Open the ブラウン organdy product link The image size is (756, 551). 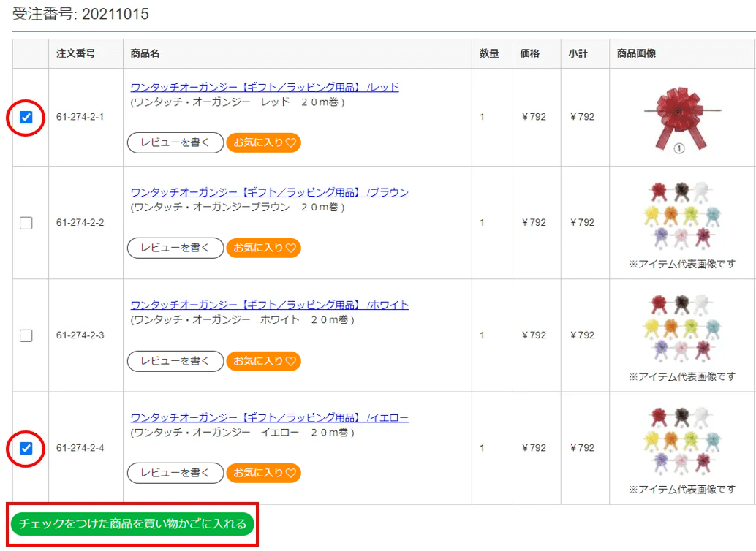coord(269,192)
